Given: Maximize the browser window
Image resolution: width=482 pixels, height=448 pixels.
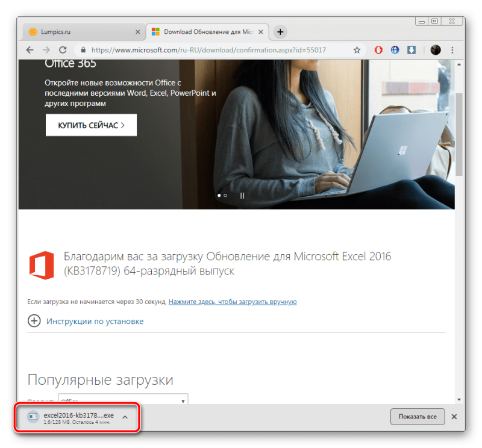Looking at the screenshot, I should click(434, 21).
